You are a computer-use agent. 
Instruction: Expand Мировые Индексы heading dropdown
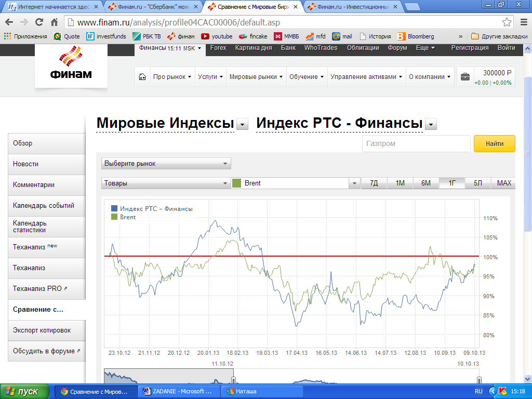(242, 125)
